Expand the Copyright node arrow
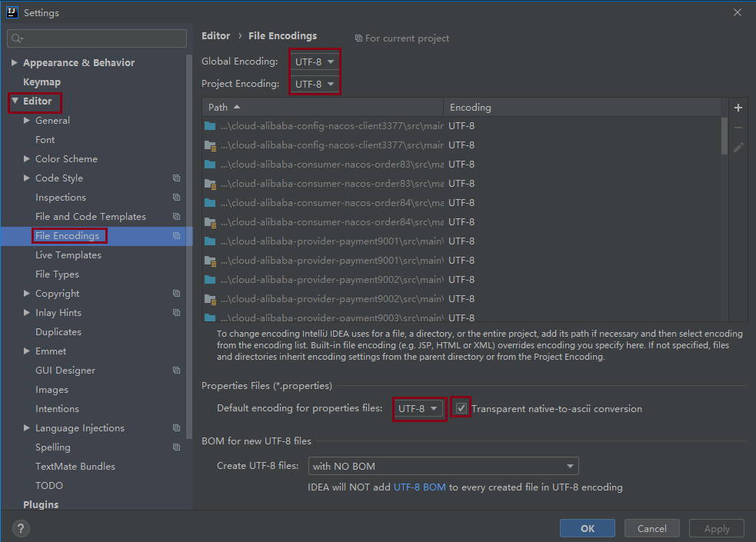This screenshot has width=756, height=542. coord(27,294)
